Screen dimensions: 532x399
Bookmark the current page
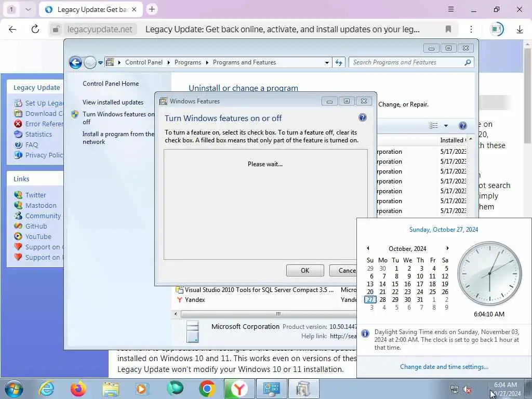448,29
